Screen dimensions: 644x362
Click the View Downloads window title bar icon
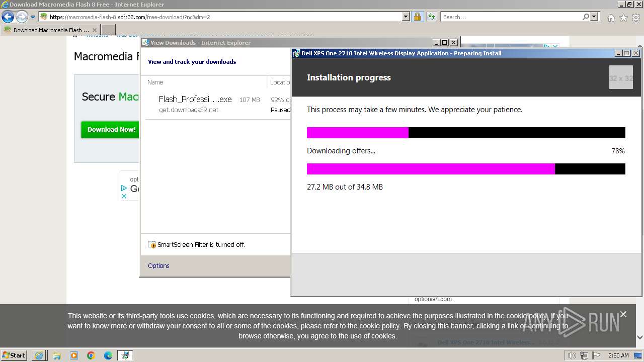[145, 43]
